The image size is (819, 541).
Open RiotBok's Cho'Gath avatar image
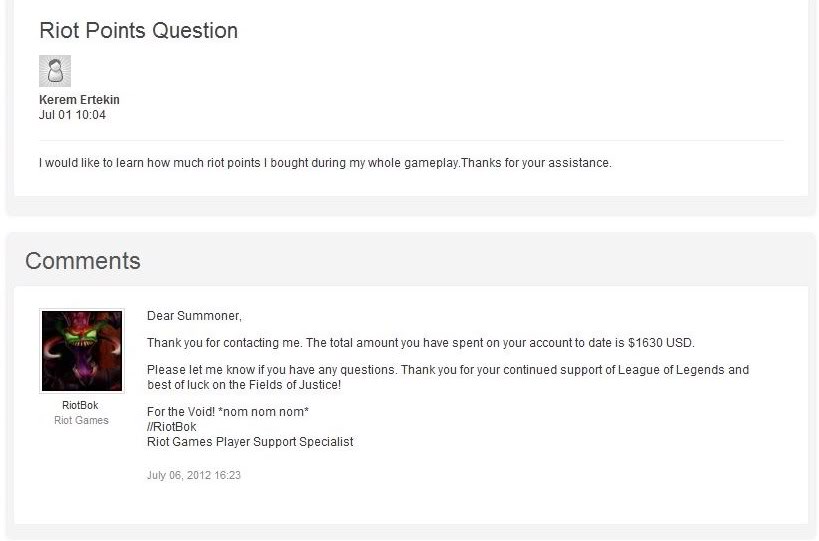tap(82, 351)
